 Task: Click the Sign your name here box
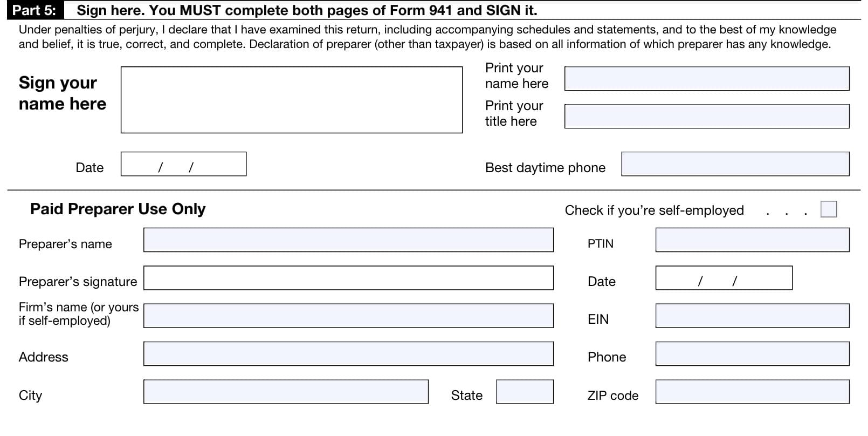click(x=291, y=100)
